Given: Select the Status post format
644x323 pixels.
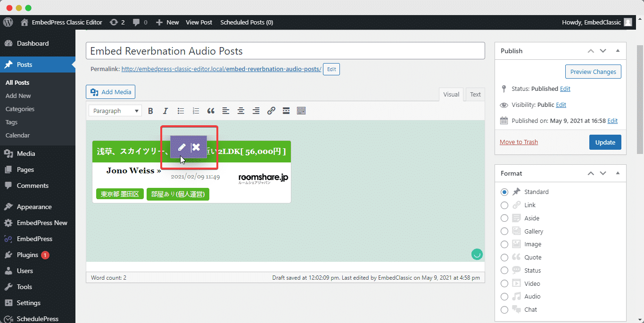Looking at the screenshot, I should (x=504, y=270).
